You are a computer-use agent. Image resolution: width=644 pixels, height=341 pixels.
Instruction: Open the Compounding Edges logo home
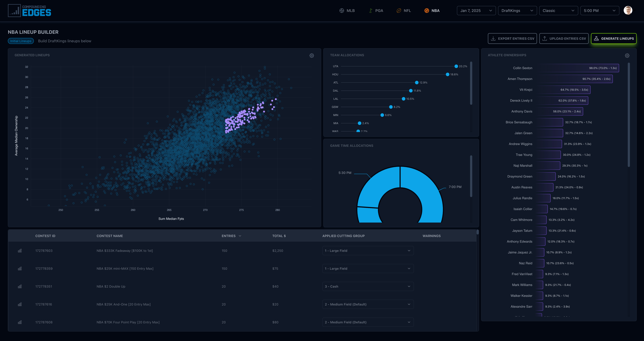[x=30, y=11]
